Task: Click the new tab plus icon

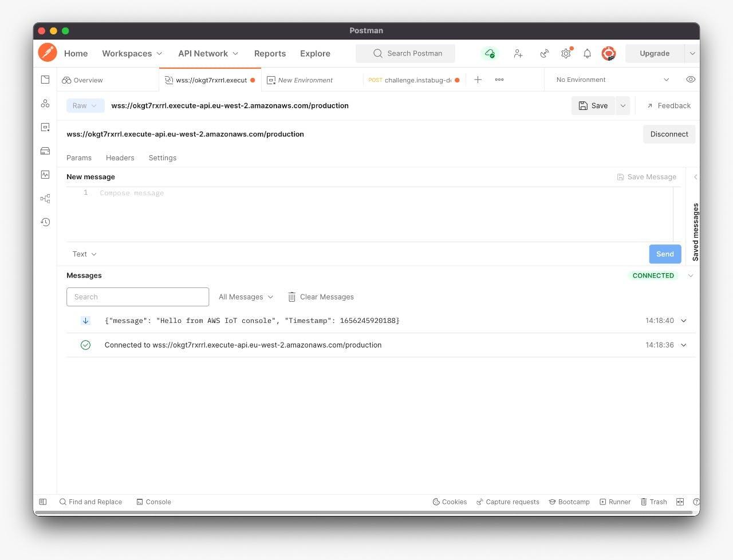Action: 478,80
